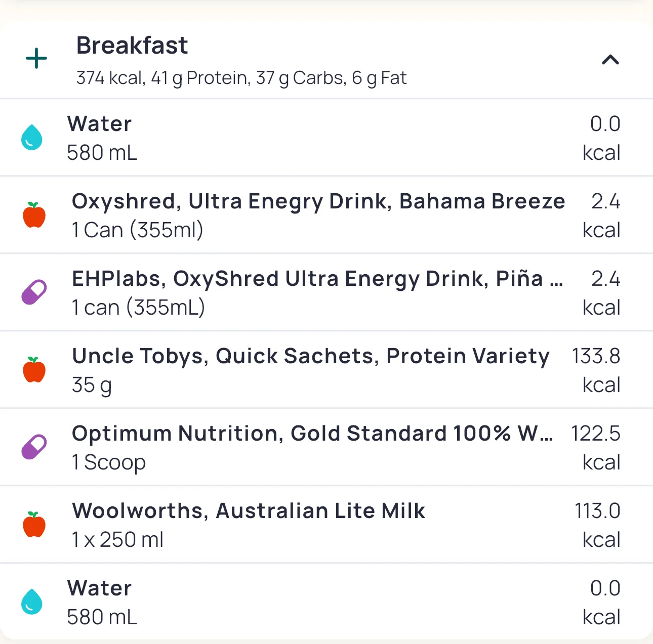The width and height of the screenshot is (653, 644).
Task: Open Uncle Tobys Quick Sachets Protein Variety entry
Action: pyautogui.click(x=310, y=356)
